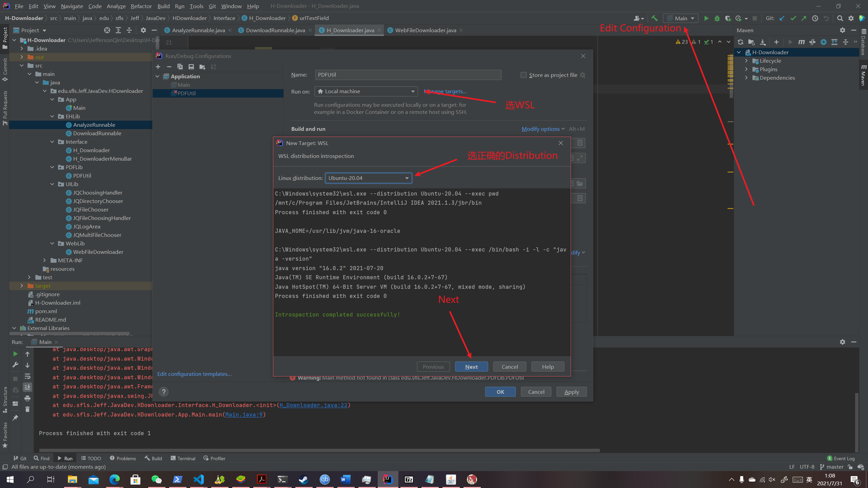Collapse the UILib package in project tree
Screen dimensions: 868x488
(x=52, y=184)
